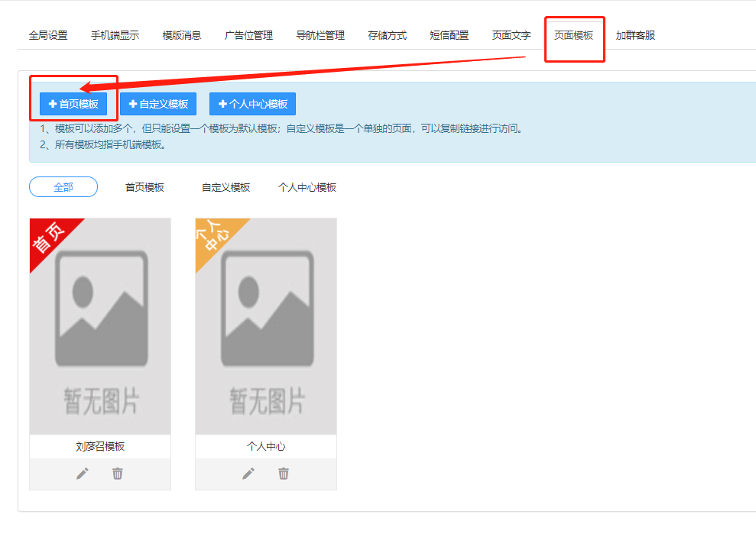This screenshot has height=550, width=756.
Task: Add a new 个人中心模板
Action: pos(253,104)
